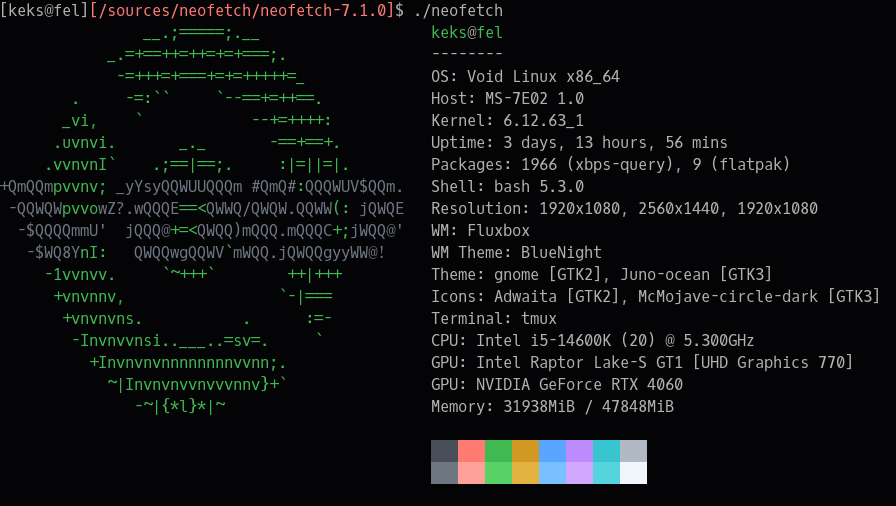The width and height of the screenshot is (896, 506).
Task: Select the white block in the bottom color row
Action: [633, 473]
